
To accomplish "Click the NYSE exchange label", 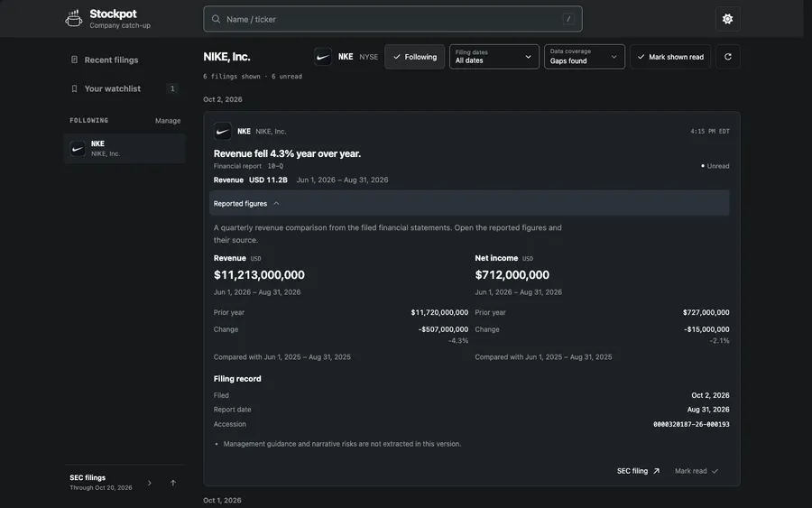I will click(369, 57).
